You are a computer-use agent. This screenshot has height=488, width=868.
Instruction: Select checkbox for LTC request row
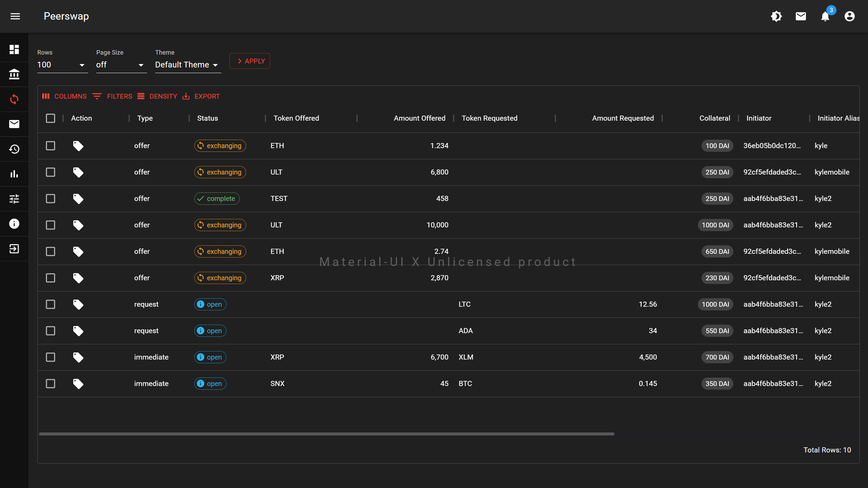[51, 304]
